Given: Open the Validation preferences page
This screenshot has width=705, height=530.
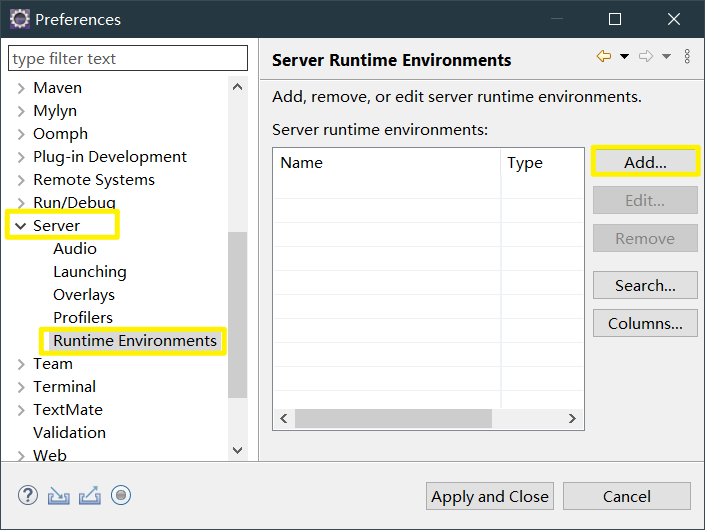Looking at the screenshot, I should coord(69,433).
